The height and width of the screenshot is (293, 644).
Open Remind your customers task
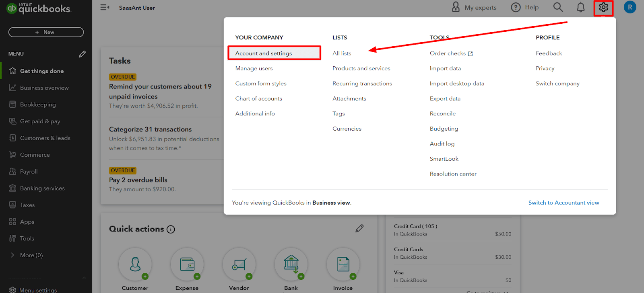click(160, 91)
